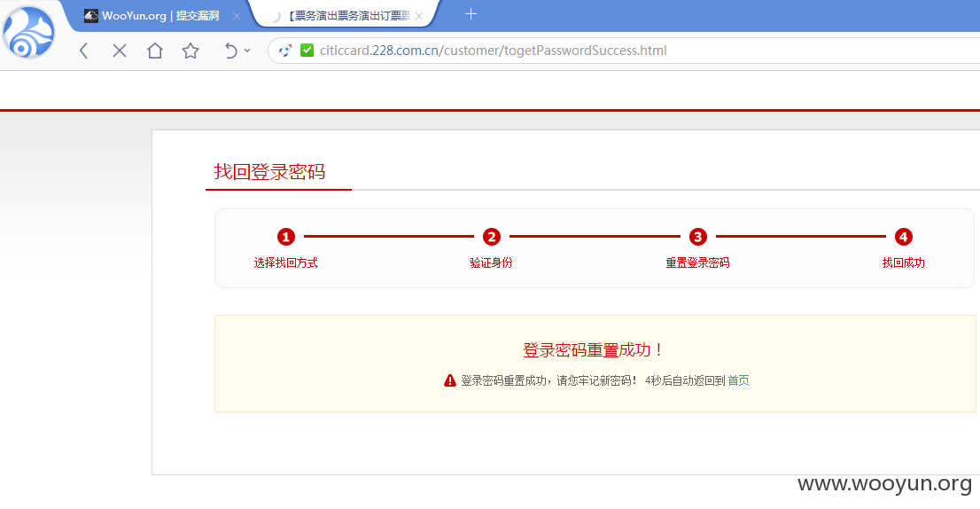
Task: Click the 首页 link
Action: tap(738, 380)
